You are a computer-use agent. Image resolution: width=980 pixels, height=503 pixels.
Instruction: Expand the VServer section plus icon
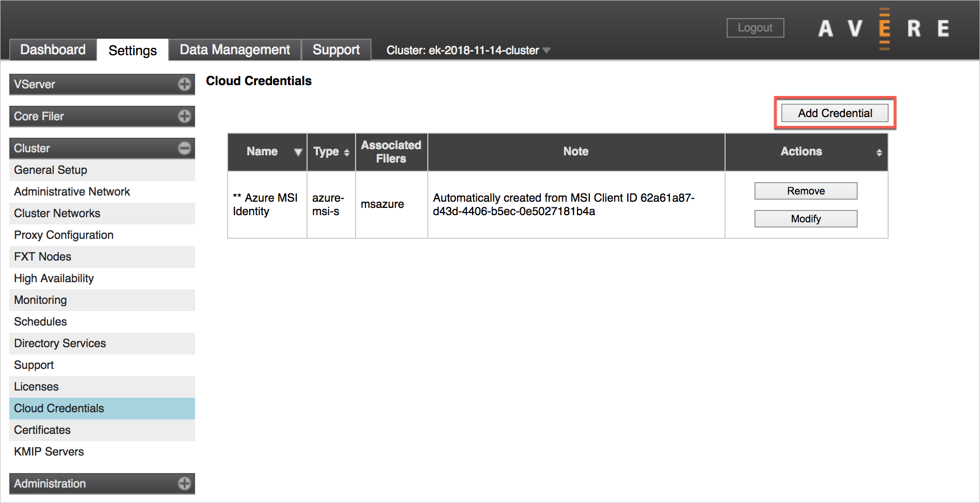(x=184, y=85)
